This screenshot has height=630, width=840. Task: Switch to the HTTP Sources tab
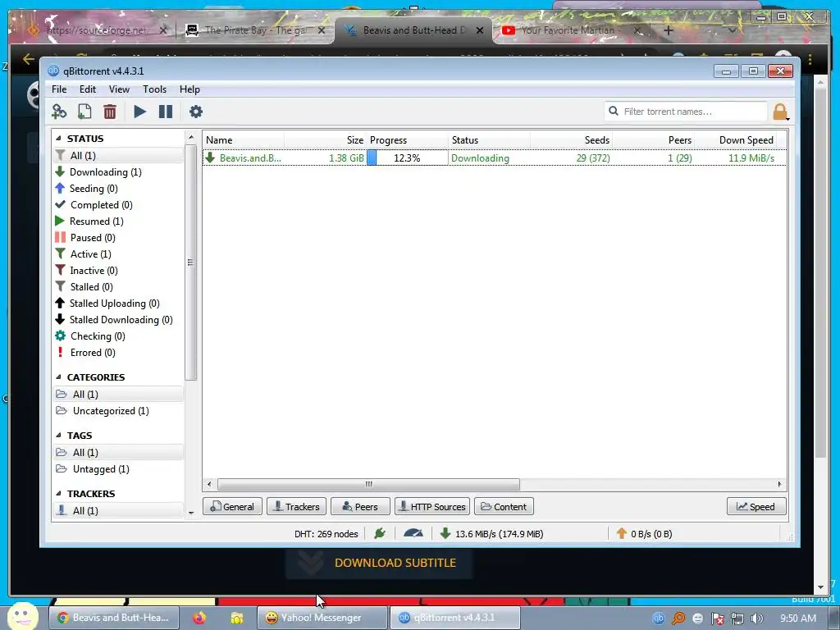pos(432,506)
